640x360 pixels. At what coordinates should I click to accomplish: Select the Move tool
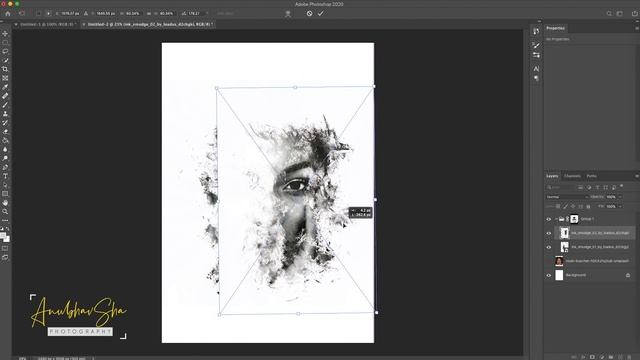pos(5,34)
